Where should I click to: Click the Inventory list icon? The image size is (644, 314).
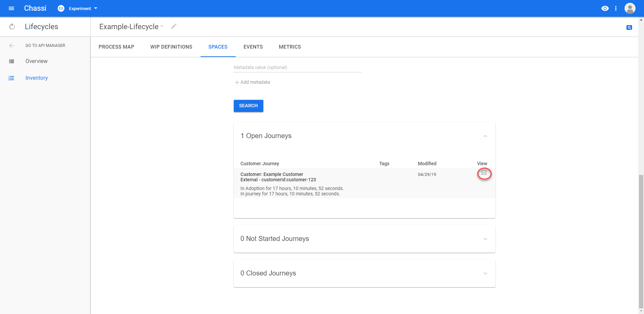[11, 78]
